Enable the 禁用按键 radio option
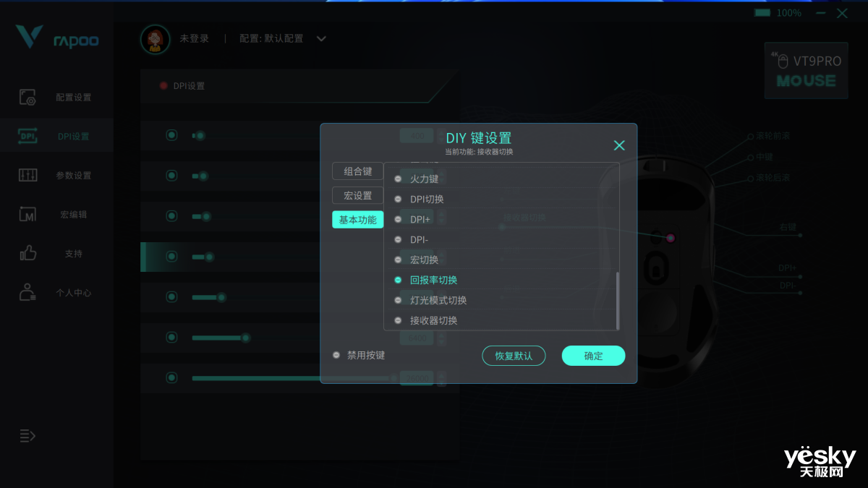Screen dimensions: 868x488 [336, 355]
